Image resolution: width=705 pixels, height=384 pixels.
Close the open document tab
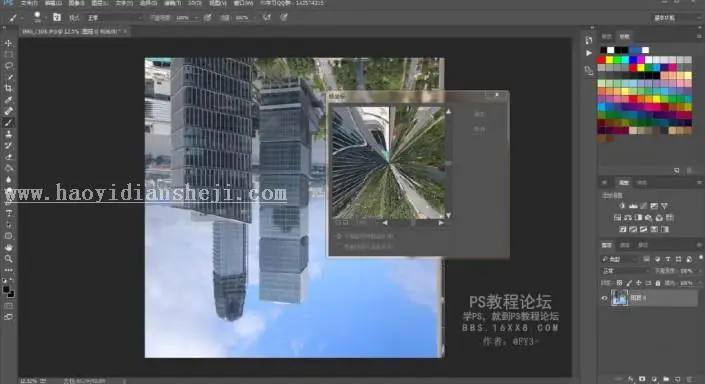(125, 31)
